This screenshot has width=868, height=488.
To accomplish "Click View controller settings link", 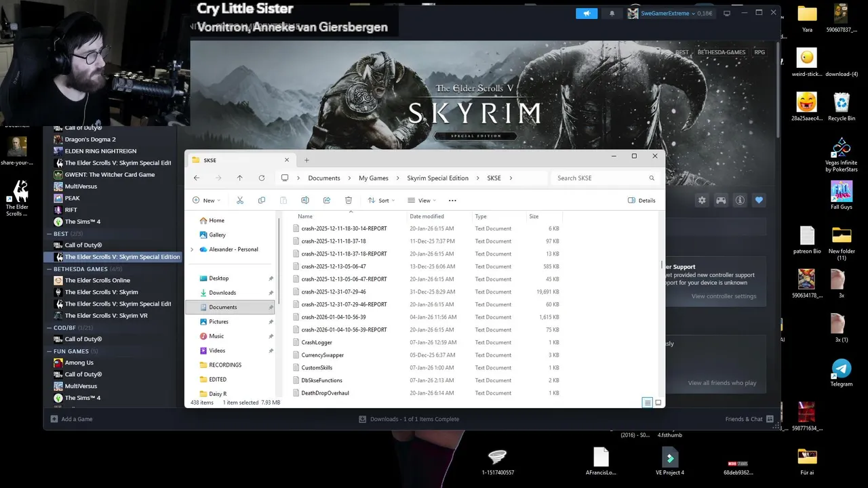I will coord(724,296).
